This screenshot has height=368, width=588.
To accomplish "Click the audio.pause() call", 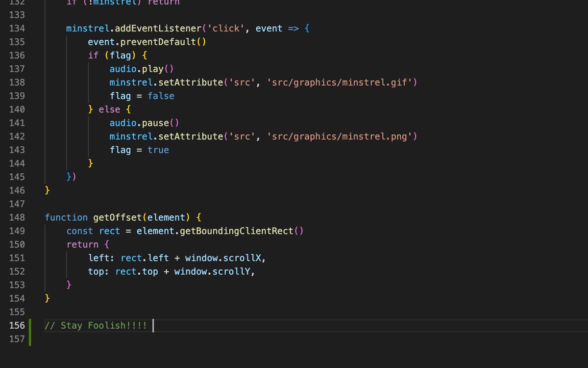I will tap(145, 123).
